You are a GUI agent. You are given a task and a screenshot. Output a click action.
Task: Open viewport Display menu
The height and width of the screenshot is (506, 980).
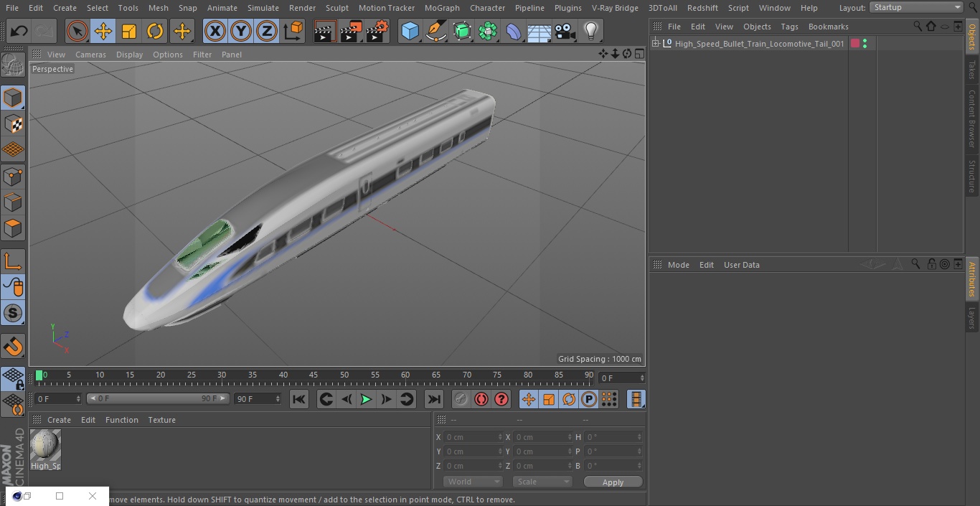tap(129, 55)
